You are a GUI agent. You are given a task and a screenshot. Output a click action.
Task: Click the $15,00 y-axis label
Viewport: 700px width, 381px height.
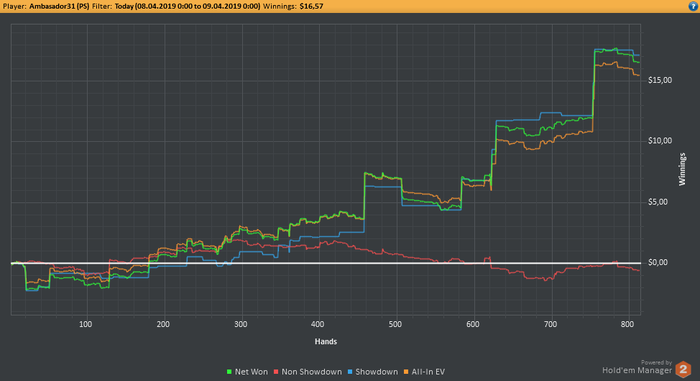tap(660, 80)
